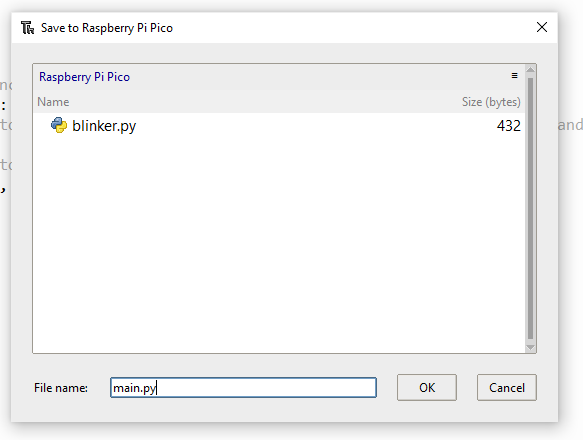Click the File name: label
This screenshot has height=440, width=583.
pyautogui.click(x=61, y=388)
